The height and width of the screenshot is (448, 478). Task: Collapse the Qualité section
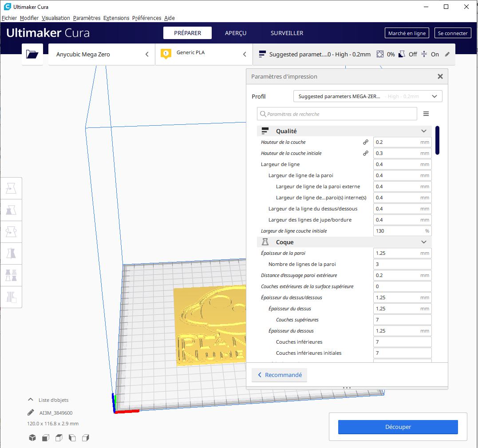coord(424,131)
